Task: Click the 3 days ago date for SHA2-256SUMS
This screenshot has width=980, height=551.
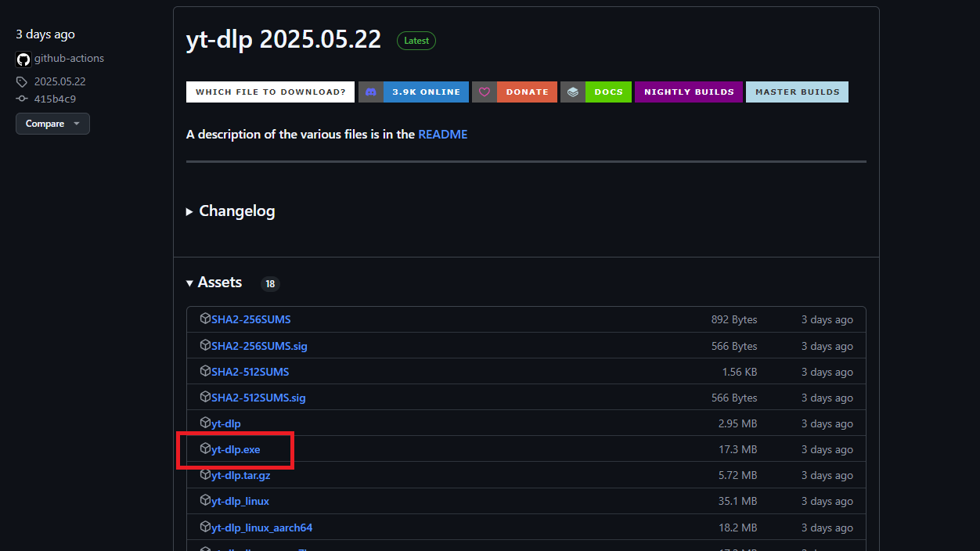Action: tap(827, 319)
